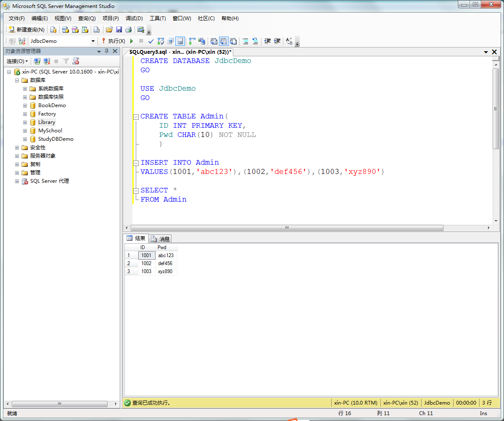Screen dimensions: 504x421
Task: Click the 新建查询 (New Query) button
Action: [26, 30]
